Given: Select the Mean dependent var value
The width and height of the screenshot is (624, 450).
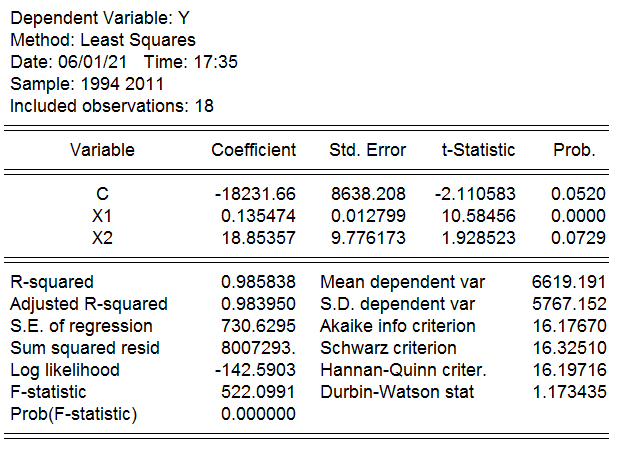Looking at the screenshot, I should click(569, 282).
